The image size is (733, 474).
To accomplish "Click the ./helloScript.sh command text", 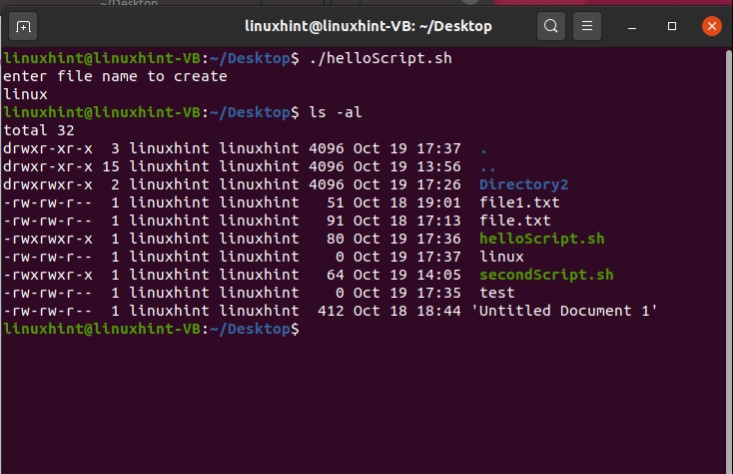I will pos(379,58).
